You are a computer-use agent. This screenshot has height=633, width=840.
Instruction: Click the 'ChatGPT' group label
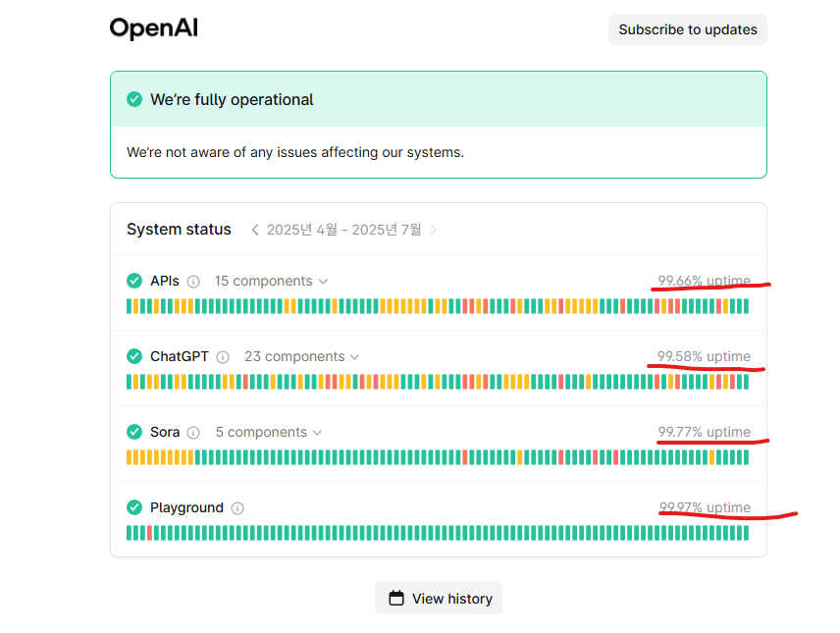point(179,356)
